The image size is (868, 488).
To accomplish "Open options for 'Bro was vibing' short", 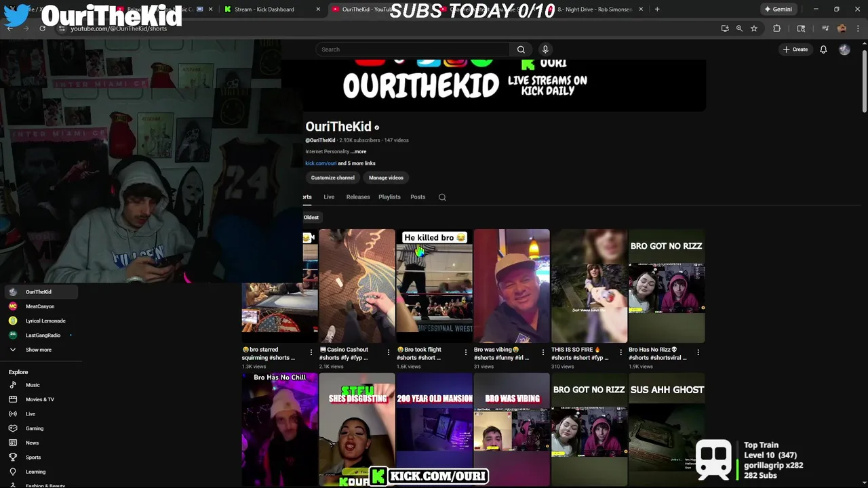I will 543,352.
